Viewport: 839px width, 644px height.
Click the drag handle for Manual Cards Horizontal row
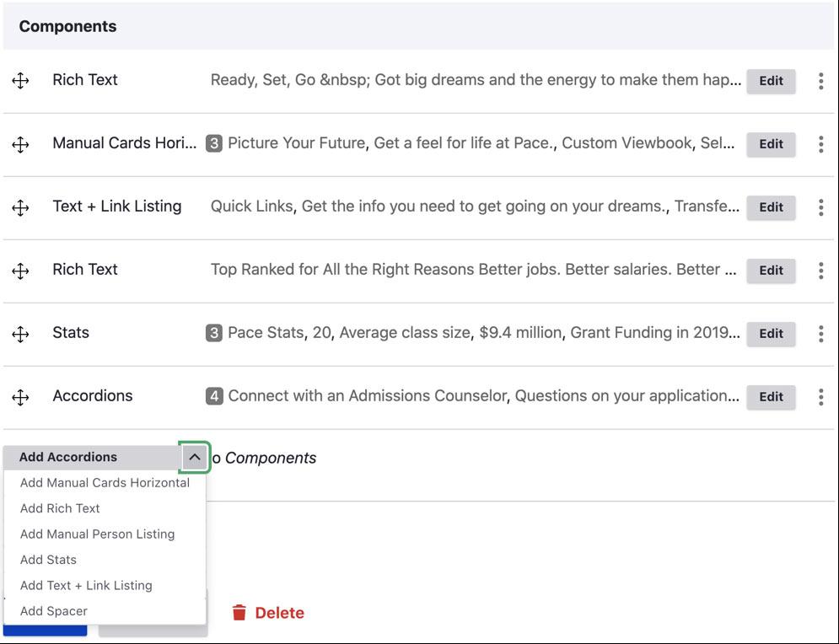(x=20, y=144)
